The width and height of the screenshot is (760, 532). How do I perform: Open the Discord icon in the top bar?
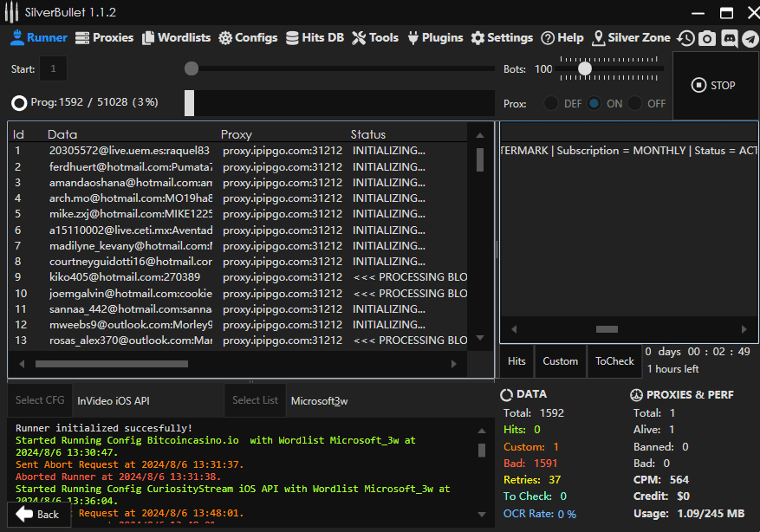[729, 38]
